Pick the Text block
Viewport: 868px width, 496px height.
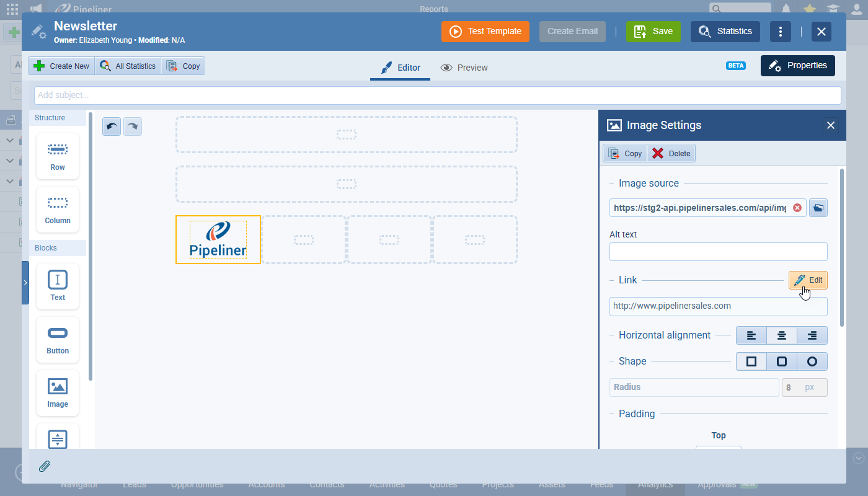(58, 286)
